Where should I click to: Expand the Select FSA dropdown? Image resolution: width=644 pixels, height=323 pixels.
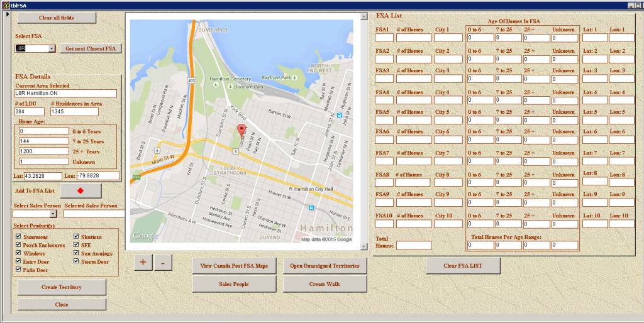52,48
